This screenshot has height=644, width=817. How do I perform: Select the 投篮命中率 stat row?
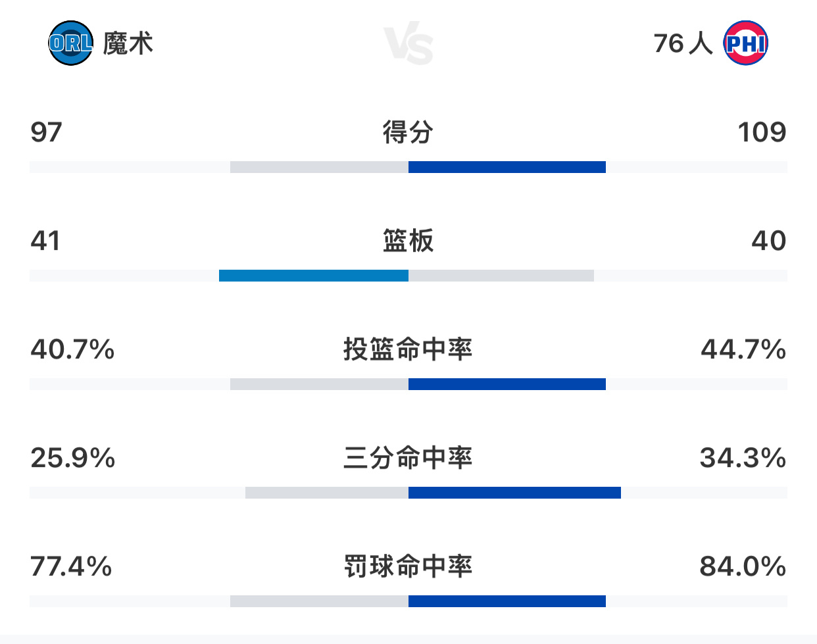408,350
